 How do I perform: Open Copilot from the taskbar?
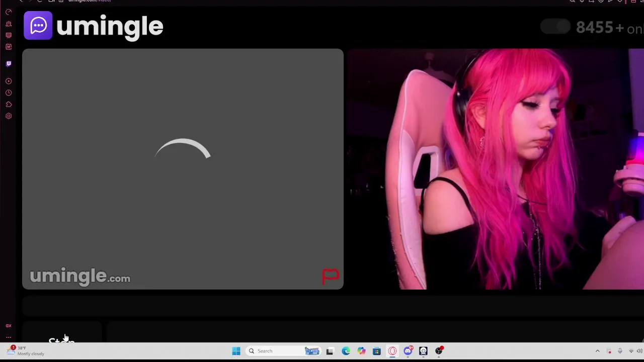point(361,351)
